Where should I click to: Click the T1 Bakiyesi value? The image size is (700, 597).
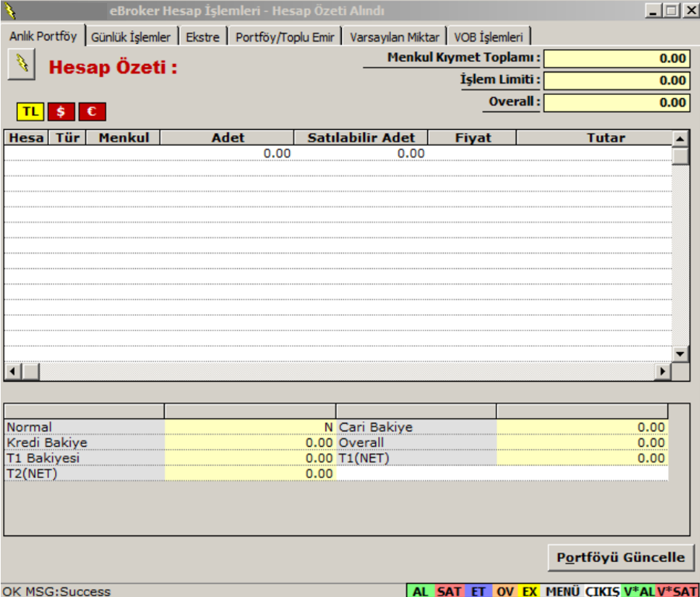[x=250, y=458]
